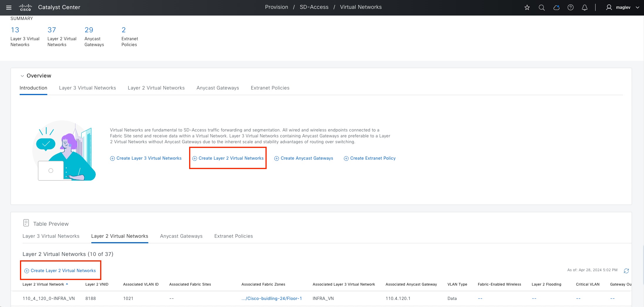The width and height of the screenshot is (644, 307).
Task: Open the maglev user dropdown
Action: (623, 8)
